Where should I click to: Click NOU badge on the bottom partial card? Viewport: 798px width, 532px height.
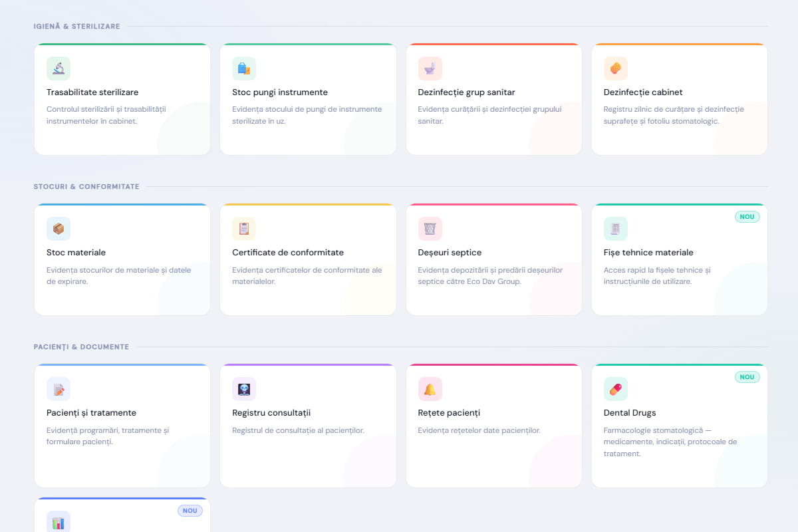click(190, 511)
